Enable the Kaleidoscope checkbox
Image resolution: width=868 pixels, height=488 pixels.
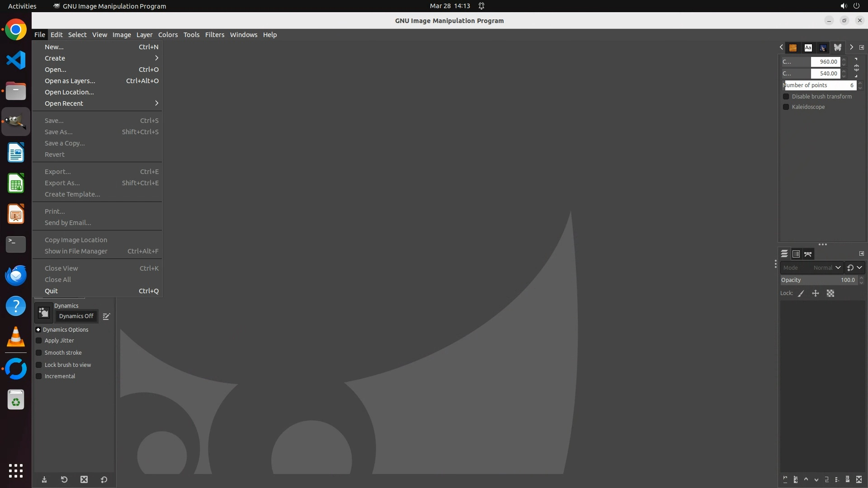coord(786,107)
